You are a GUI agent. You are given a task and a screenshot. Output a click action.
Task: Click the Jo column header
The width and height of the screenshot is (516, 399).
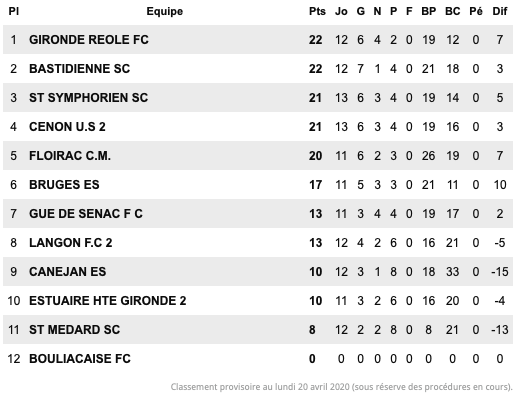coord(341,11)
